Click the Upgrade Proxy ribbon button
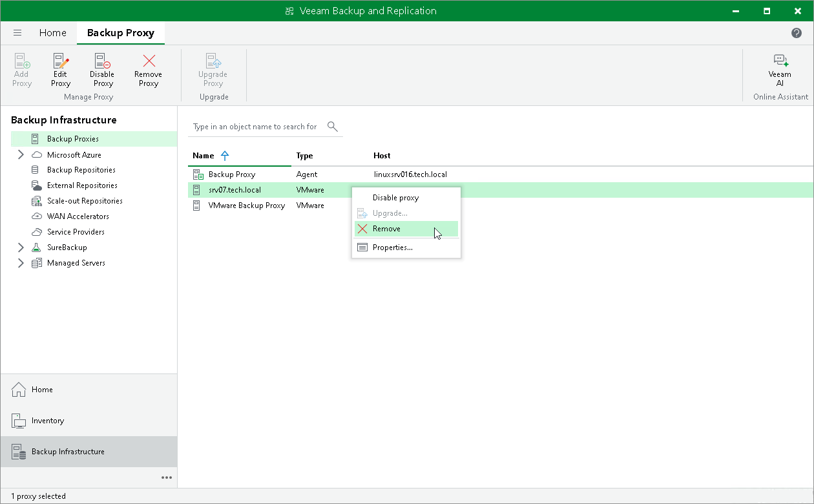 pos(213,70)
